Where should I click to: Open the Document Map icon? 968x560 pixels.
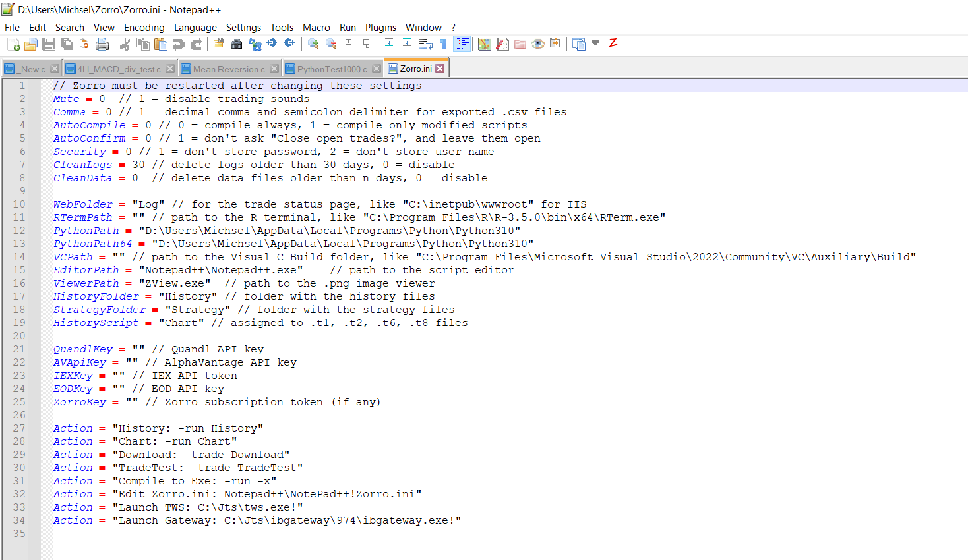[x=485, y=44]
